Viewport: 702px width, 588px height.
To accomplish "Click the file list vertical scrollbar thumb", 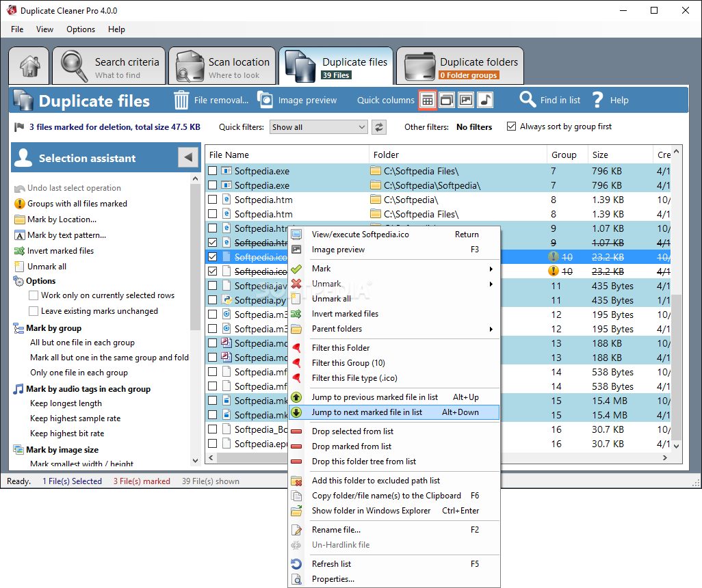I will point(677,366).
